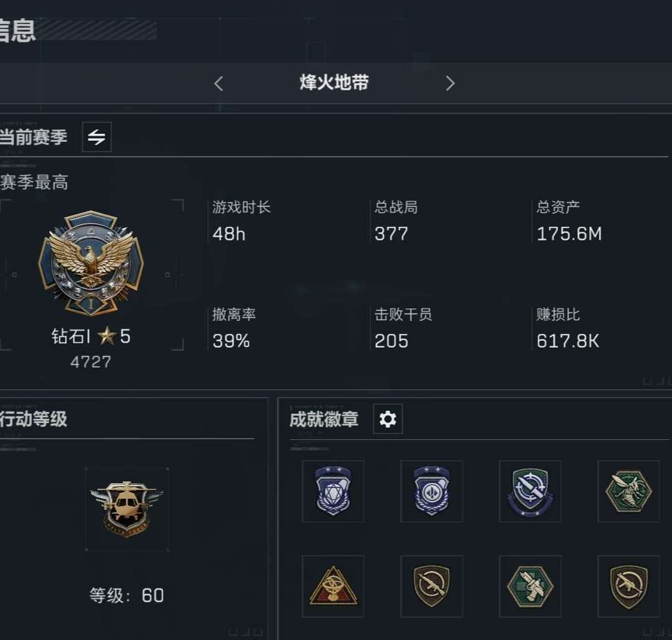Select the diamond shield achievement badge

[x=333, y=491]
